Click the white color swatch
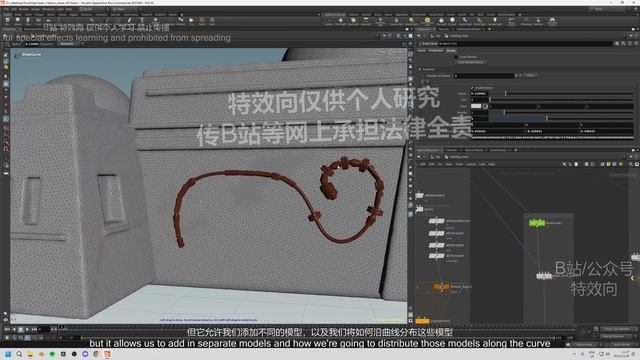 coord(476,106)
